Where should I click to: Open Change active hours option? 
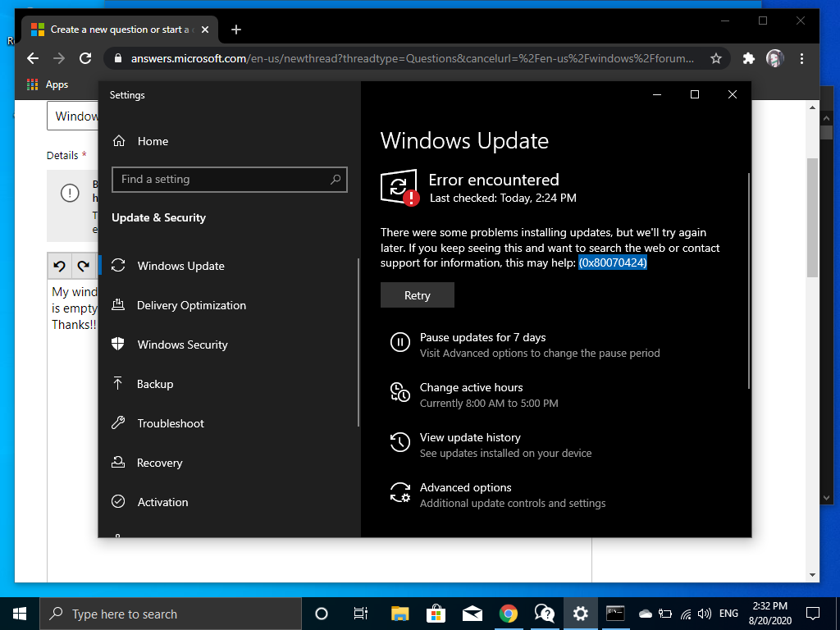pos(471,387)
